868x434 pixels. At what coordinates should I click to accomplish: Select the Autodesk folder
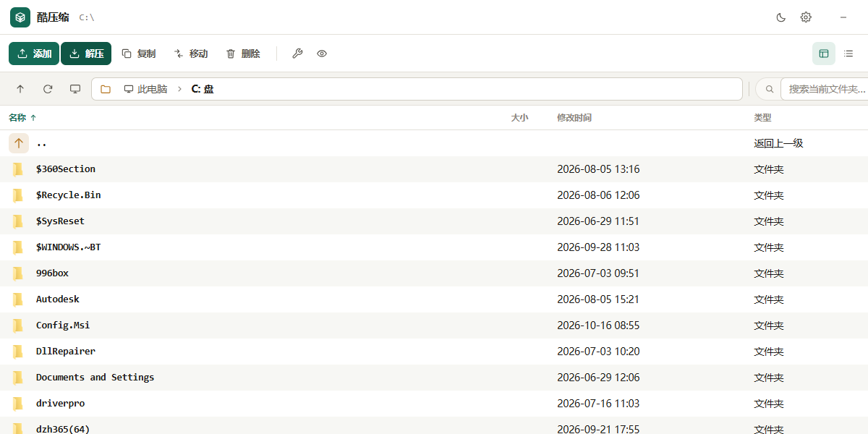pyautogui.click(x=434, y=299)
